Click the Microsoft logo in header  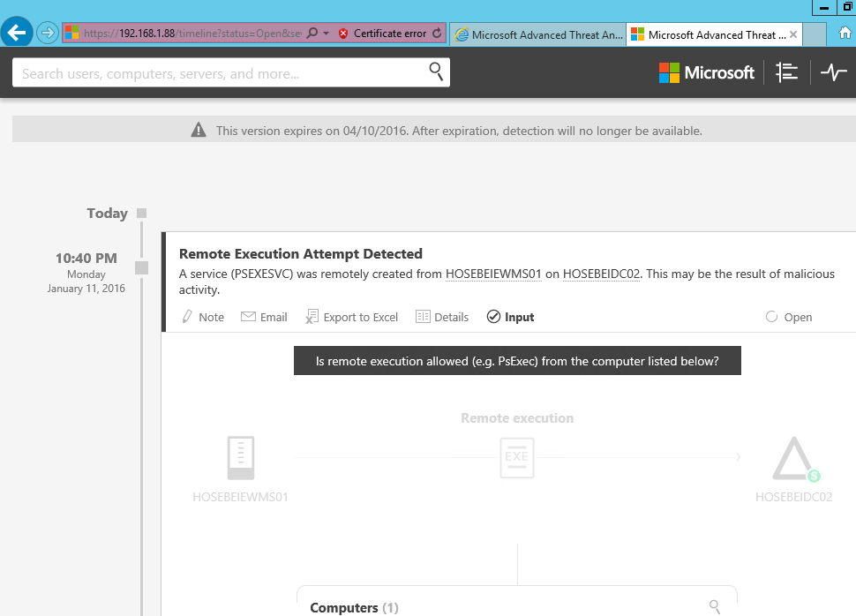[706, 72]
